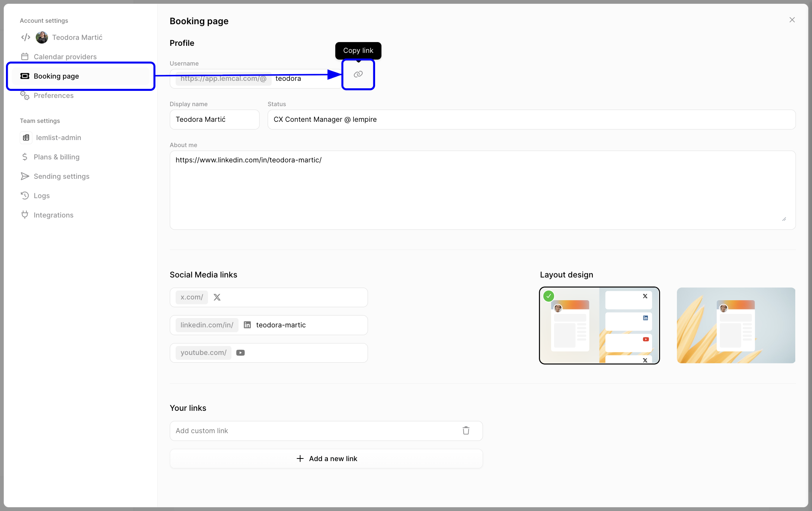Click the YouTube icon in social links
The width and height of the screenshot is (812, 511).
pos(240,352)
